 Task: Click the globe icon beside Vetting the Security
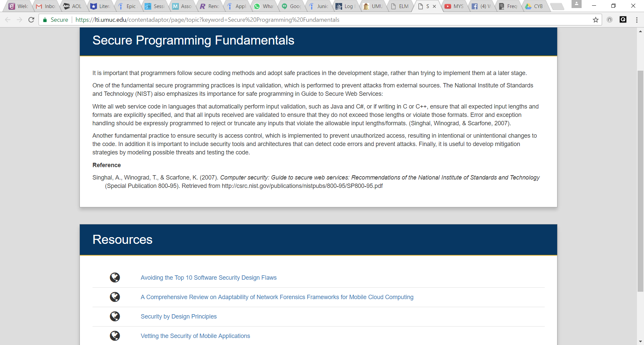(x=115, y=336)
